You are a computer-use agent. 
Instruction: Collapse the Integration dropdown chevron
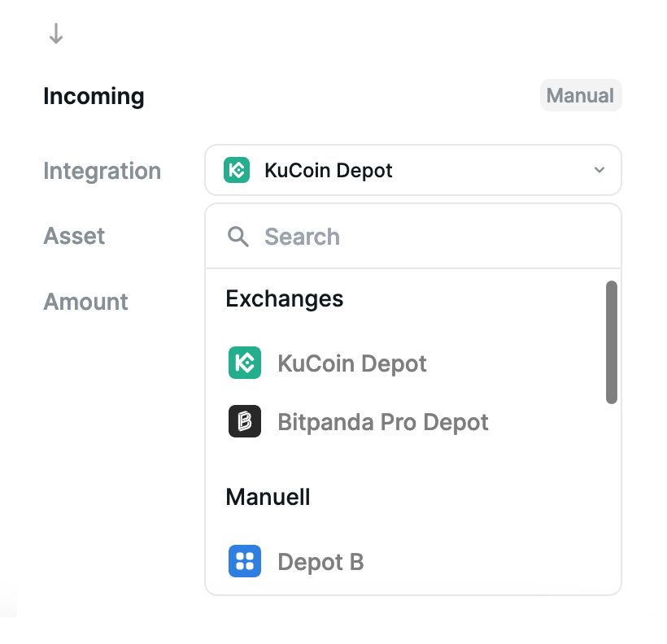pyautogui.click(x=599, y=170)
